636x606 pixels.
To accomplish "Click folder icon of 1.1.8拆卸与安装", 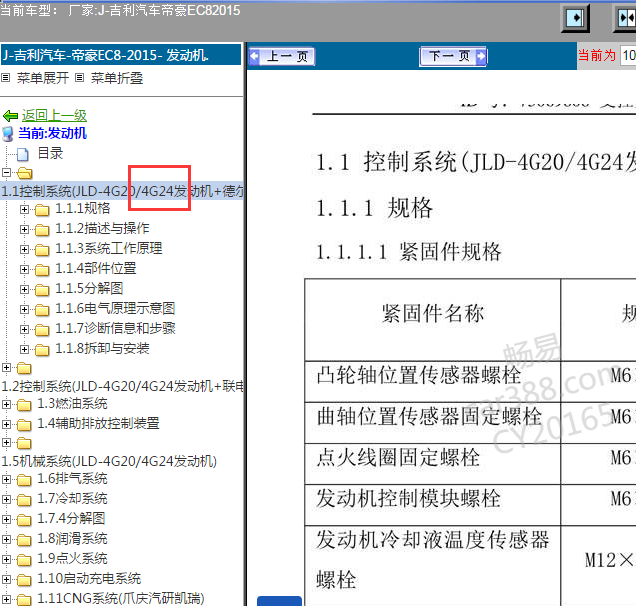I will [x=42, y=349].
